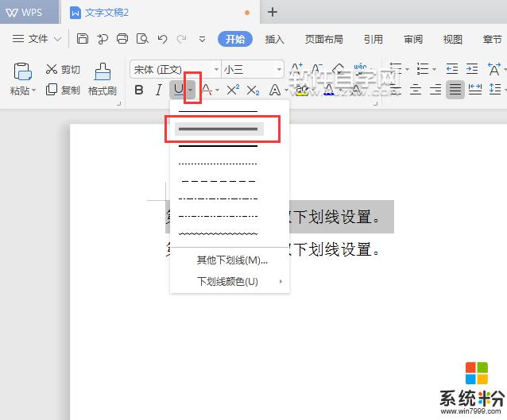
Task: Click the phonetic guide wén icon
Action: pyautogui.click(x=360, y=69)
